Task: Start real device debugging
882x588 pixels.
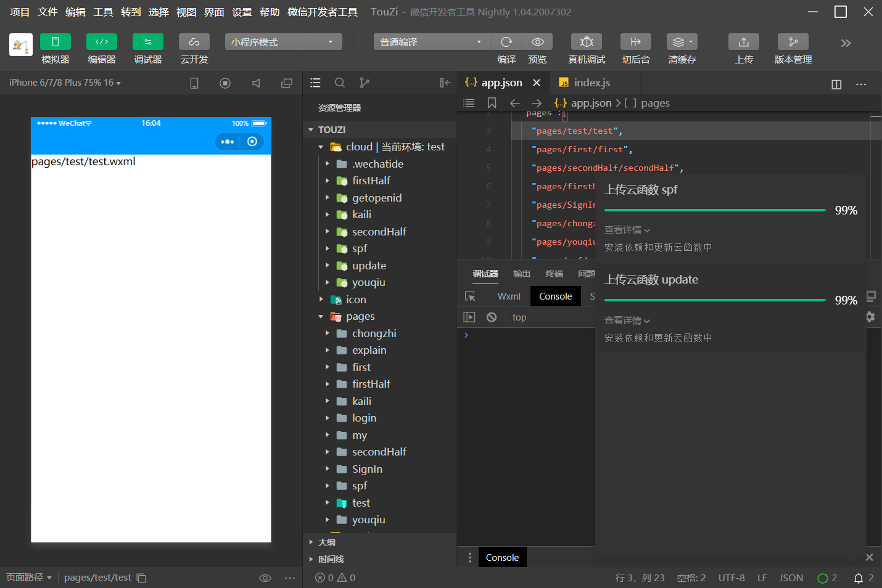Action: coord(587,41)
